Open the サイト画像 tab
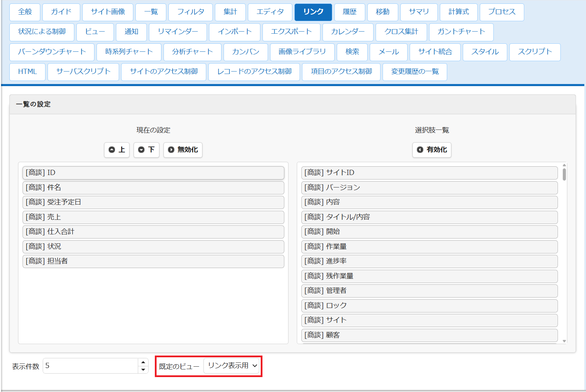The width and height of the screenshot is (586, 392). tap(108, 12)
